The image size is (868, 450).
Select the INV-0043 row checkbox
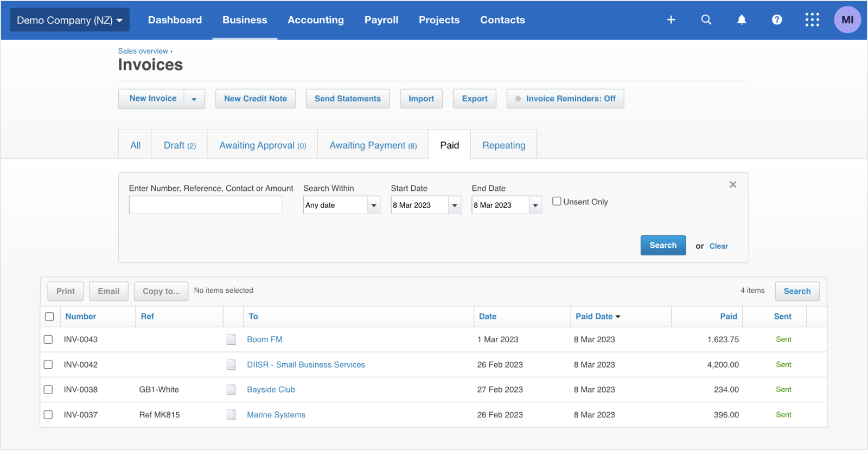point(48,339)
